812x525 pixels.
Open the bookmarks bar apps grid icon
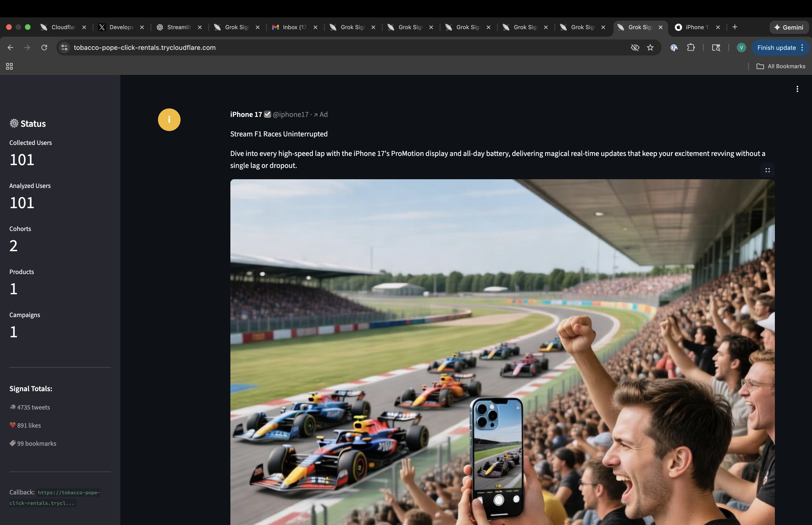pyautogui.click(x=10, y=66)
